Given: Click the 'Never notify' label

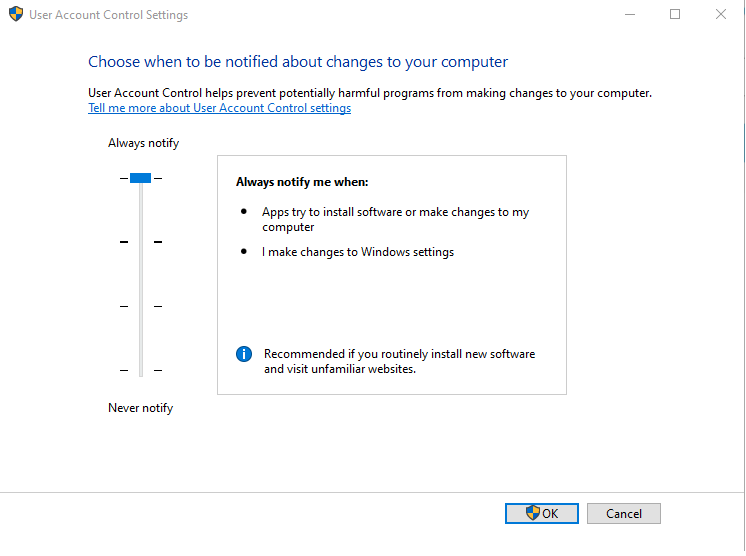Looking at the screenshot, I should click(140, 408).
